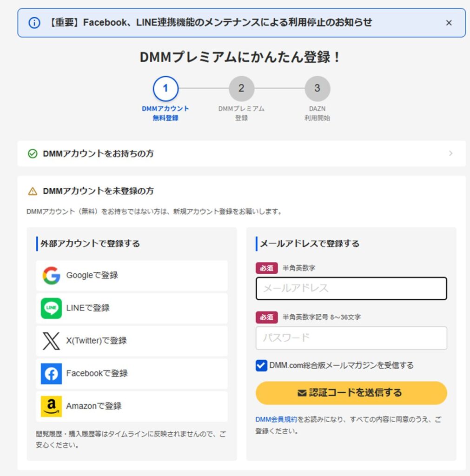Screen dimensions: 470x476
Task: Register with Googleで登録 button
Action: click(x=132, y=275)
